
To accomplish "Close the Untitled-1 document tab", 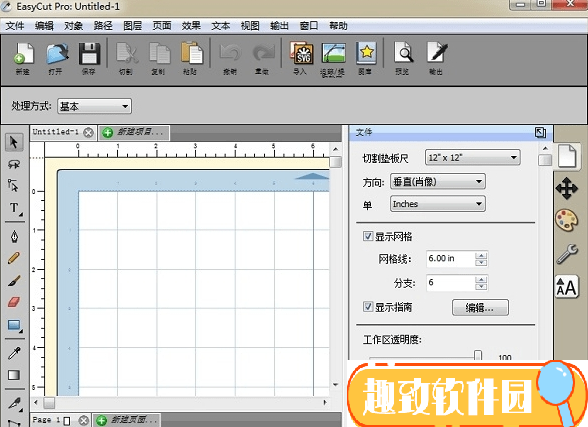I will point(88,132).
